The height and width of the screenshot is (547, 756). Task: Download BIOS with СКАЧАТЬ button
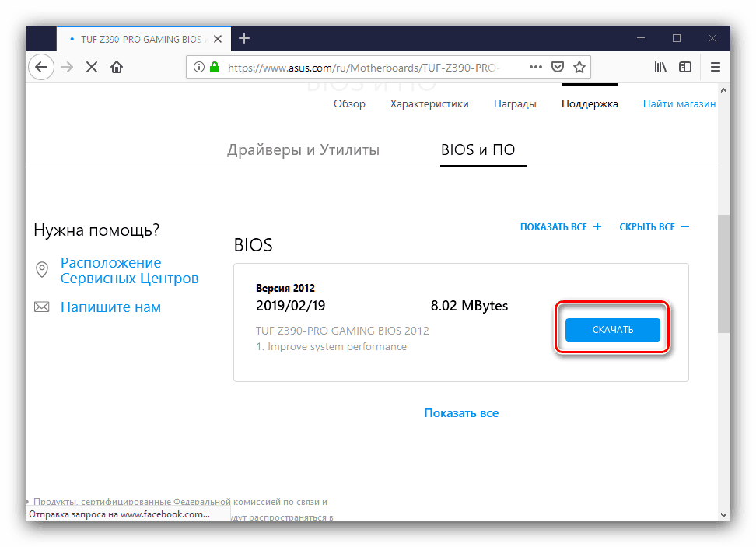612,330
